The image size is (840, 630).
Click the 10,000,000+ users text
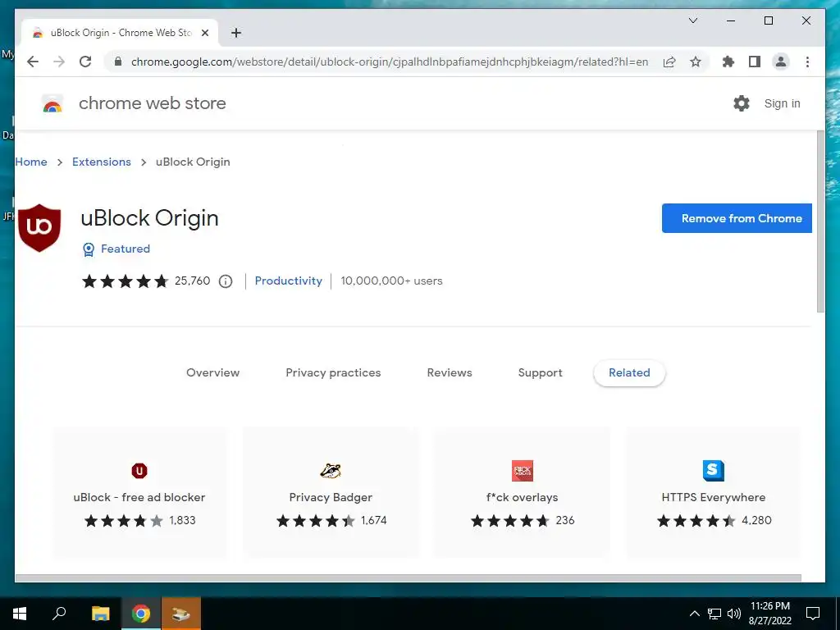coord(391,281)
